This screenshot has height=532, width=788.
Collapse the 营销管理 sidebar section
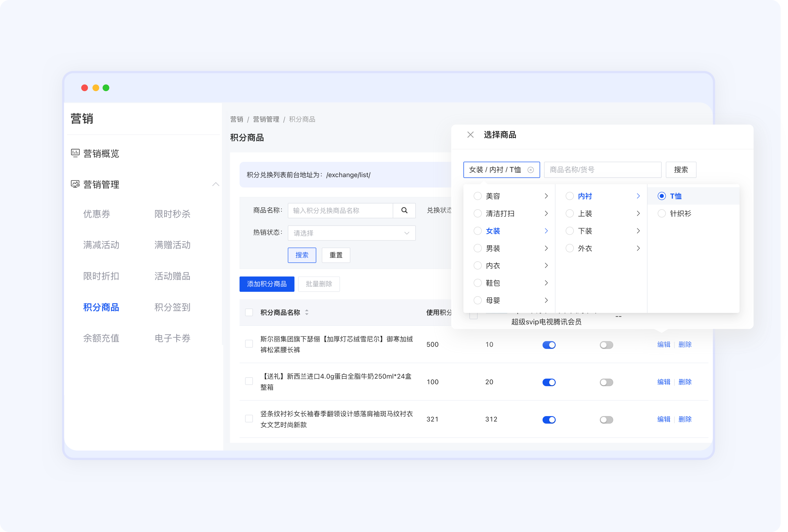(x=216, y=184)
